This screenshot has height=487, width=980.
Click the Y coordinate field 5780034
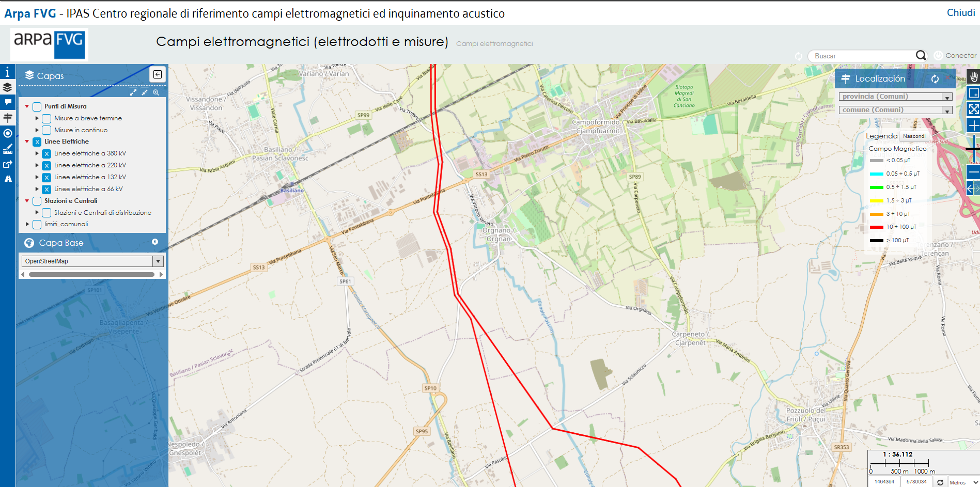916,482
